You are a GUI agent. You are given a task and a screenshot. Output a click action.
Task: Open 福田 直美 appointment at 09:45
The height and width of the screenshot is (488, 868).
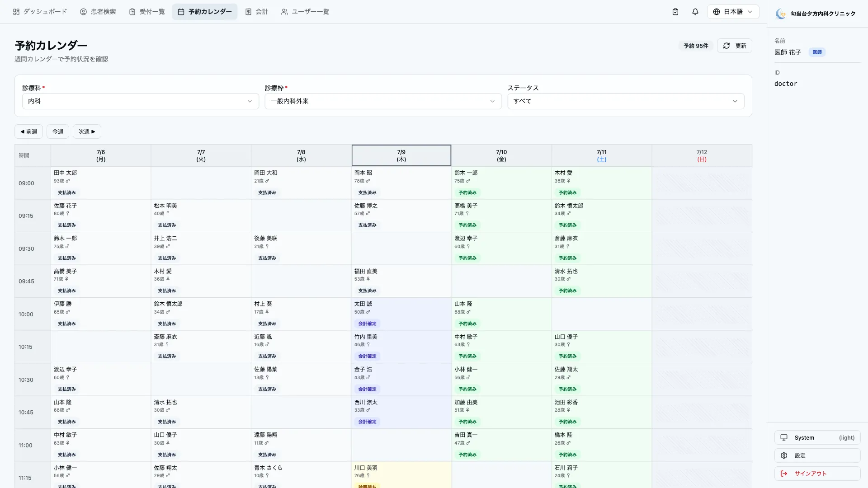[x=401, y=281]
